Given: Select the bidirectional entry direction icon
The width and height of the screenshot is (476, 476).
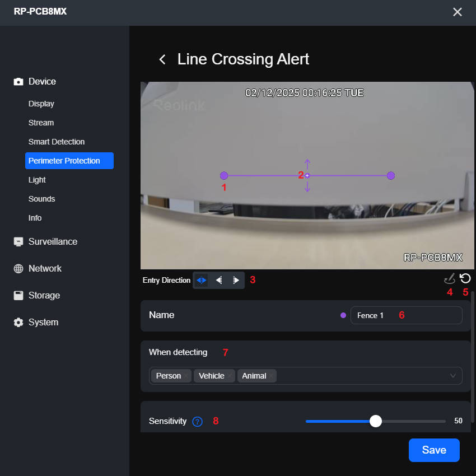Looking at the screenshot, I should coord(201,280).
